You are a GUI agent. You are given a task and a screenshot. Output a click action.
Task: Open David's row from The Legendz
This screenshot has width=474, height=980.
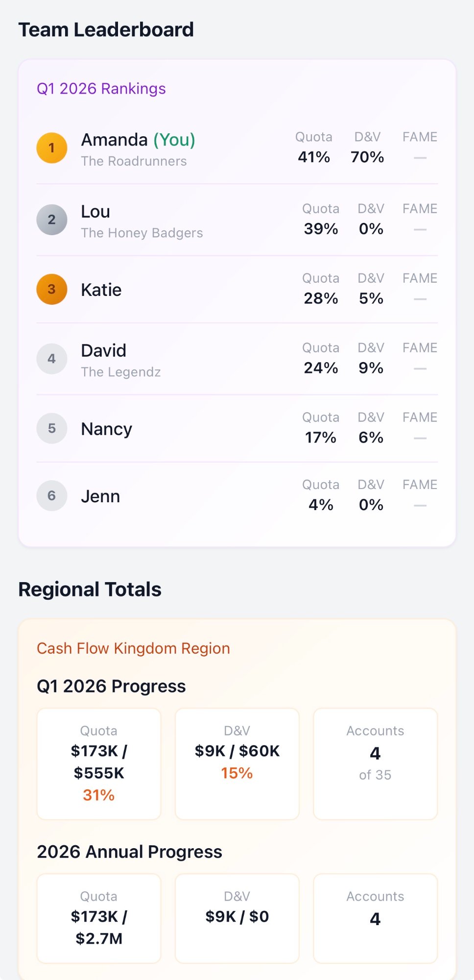coord(237,359)
